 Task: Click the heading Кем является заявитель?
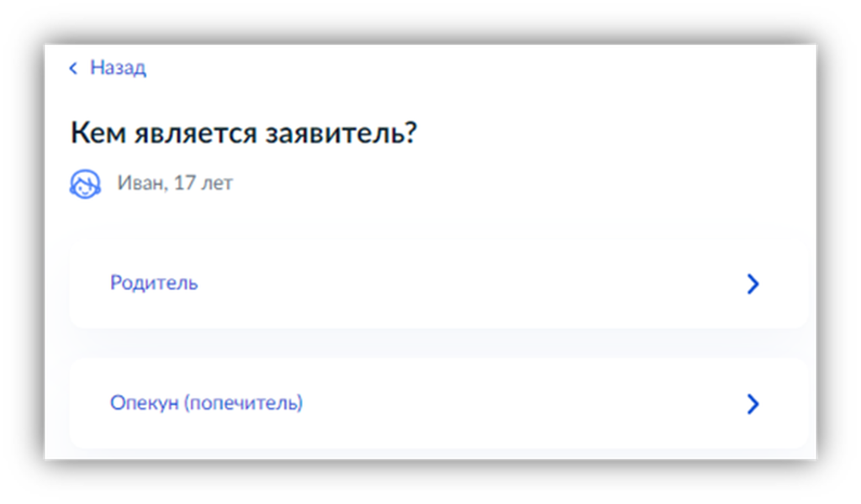coord(243,133)
